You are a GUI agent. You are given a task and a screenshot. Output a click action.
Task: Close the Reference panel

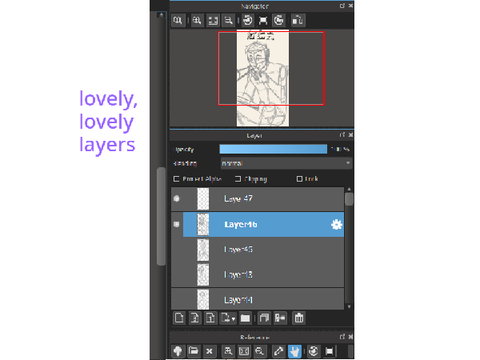pyautogui.click(x=351, y=337)
